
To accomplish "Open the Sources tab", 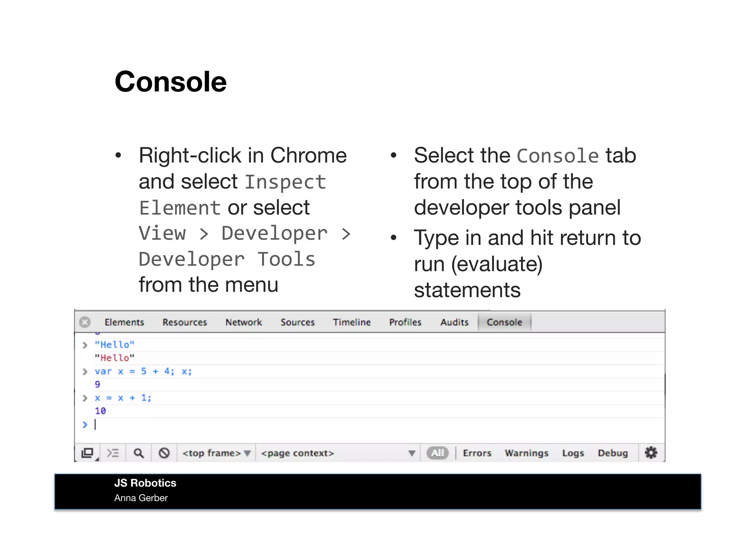I will point(298,322).
